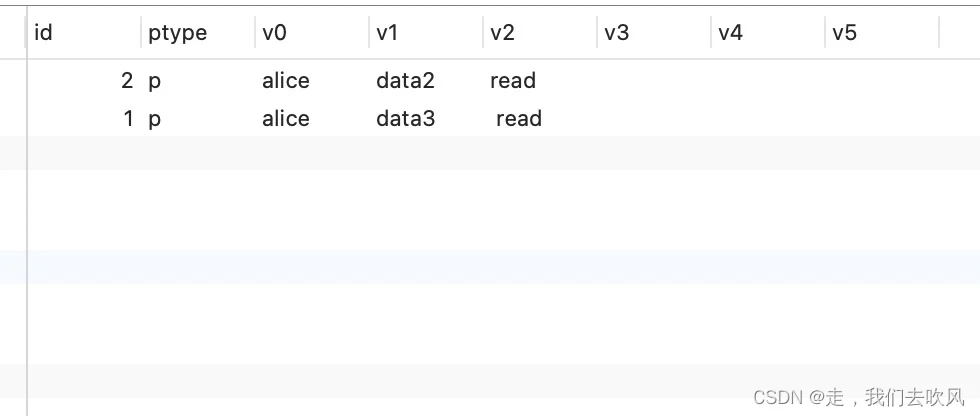This screenshot has width=980, height=416.
Task: Select the alice cell in the data3 row
Action: [312, 118]
